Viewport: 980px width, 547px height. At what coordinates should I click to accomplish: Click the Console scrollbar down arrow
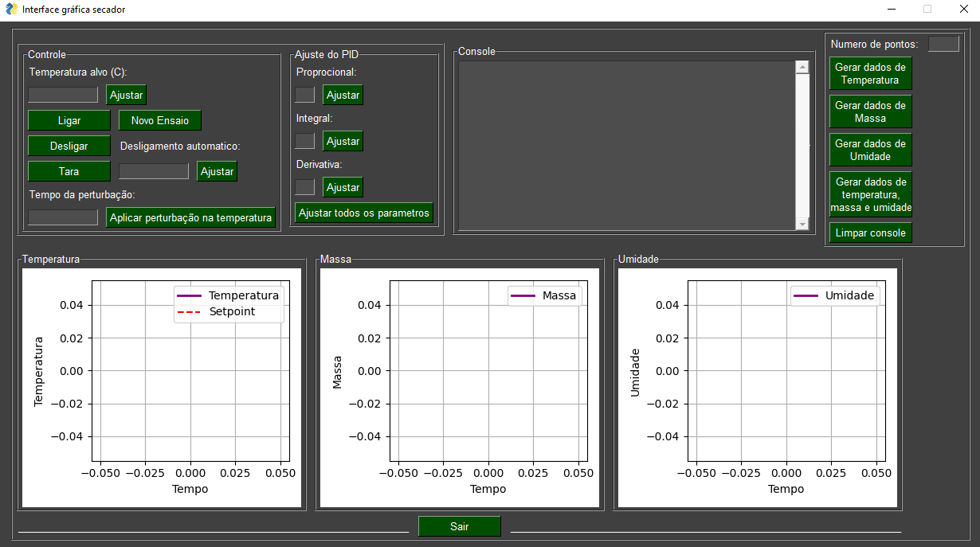pos(802,225)
